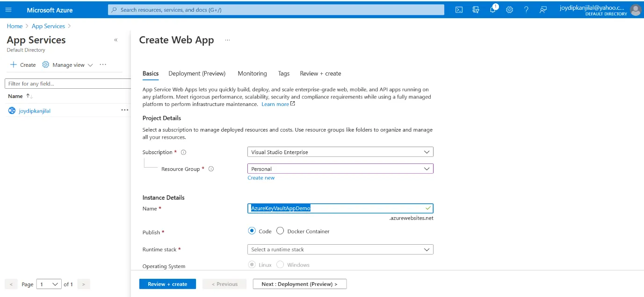Click the Review + create button
The height and width of the screenshot is (297, 644).
pos(167,283)
